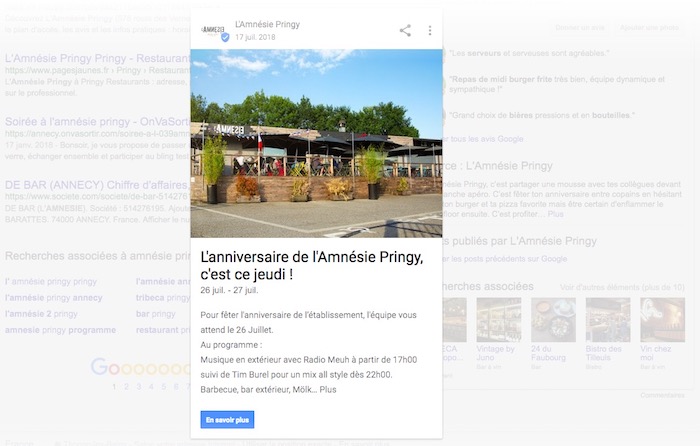Click the L'Amnésie Pringy post author name
Screen dimensions: 700x446
tap(267, 24)
